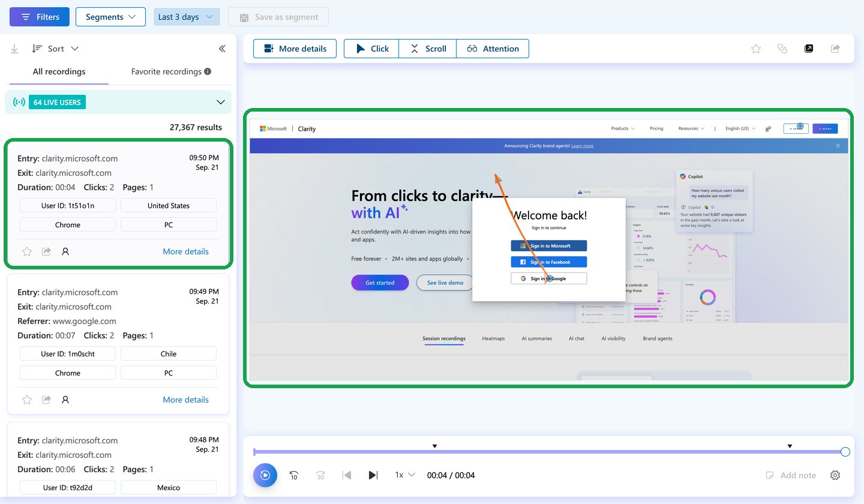Click Sign in to Google
The height and width of the screenshot is (504, 864).
[549, 278]
